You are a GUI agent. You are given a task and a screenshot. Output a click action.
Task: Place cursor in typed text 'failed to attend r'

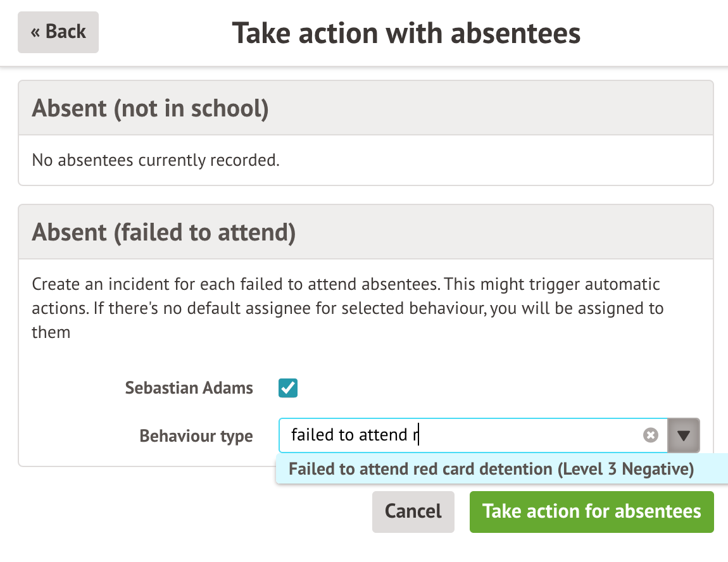pos(355,435)
